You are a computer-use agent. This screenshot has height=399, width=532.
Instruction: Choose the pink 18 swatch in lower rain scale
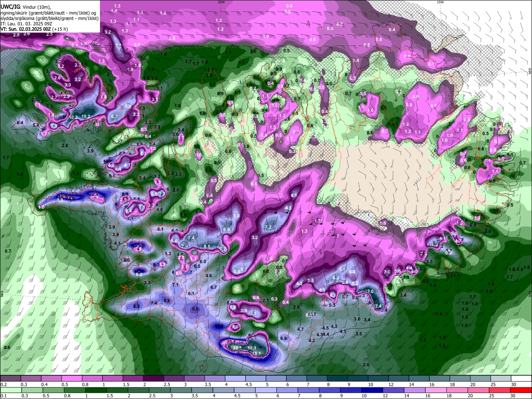[458, 390]
